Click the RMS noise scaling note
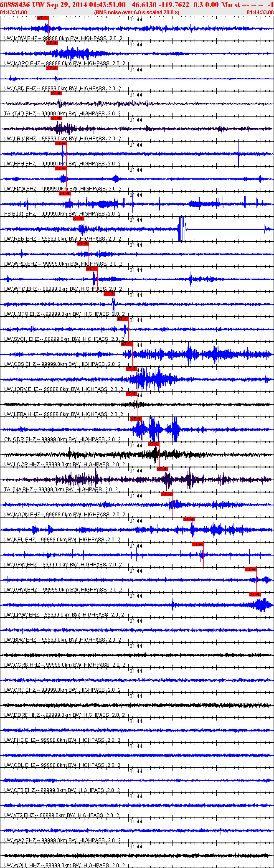Viewport: 274px width, 868px height. point(137,13)
